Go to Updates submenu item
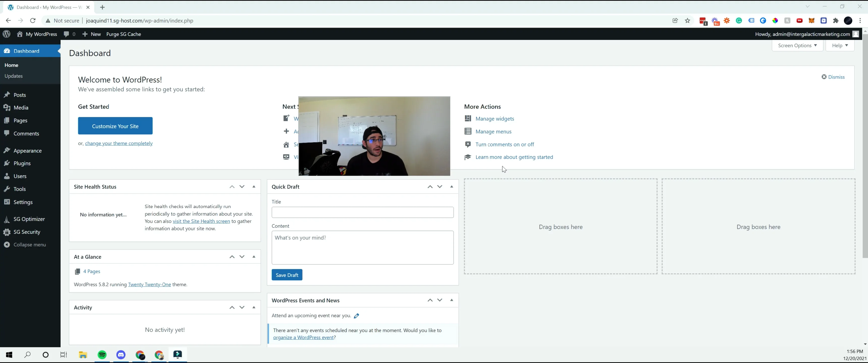 click(x=13, y=76)
